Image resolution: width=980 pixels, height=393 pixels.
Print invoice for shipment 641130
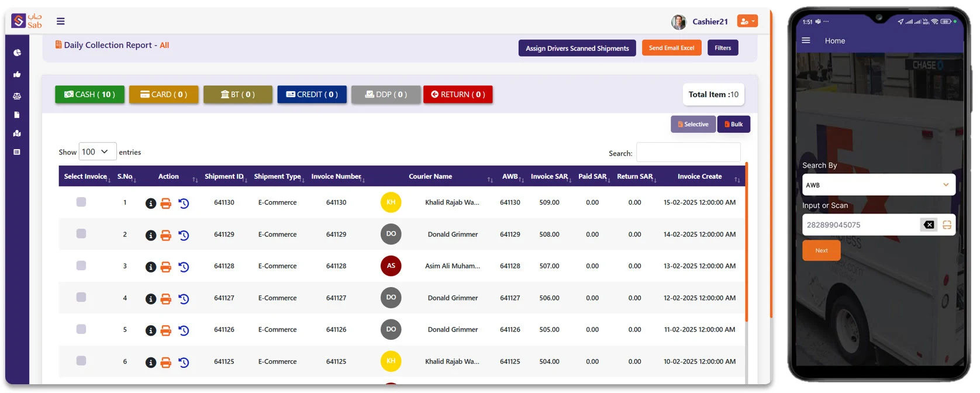click(x=166, y=204)
